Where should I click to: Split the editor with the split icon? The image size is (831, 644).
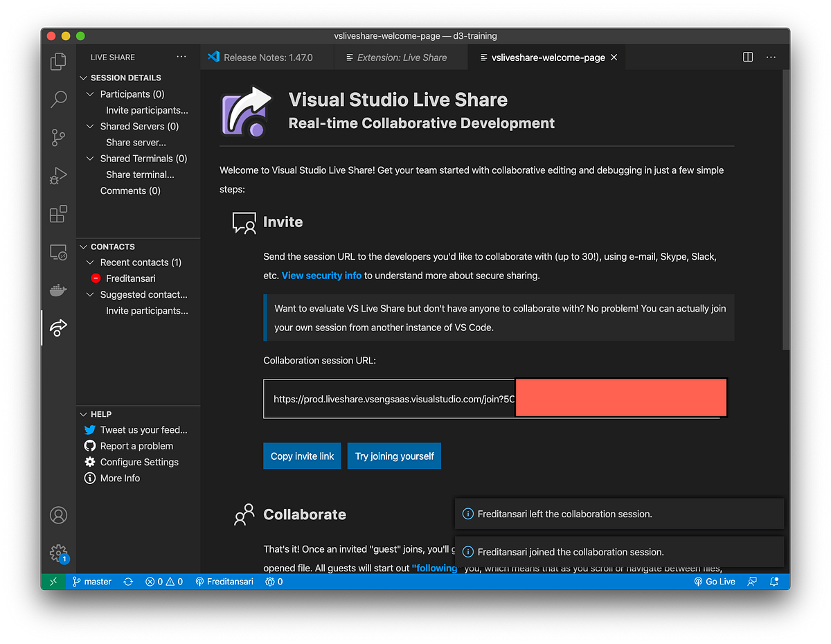pyautogui.click(x=748, y=57)
